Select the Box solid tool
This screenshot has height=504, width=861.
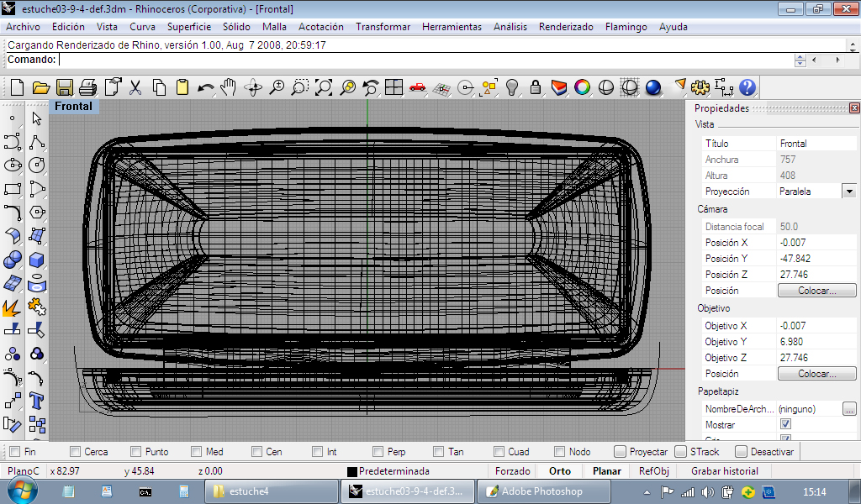(x=36, y=260)
